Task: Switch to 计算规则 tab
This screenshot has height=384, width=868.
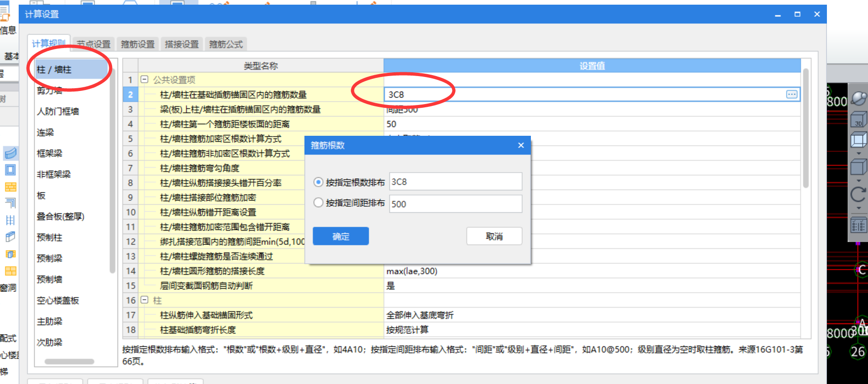Action: (49, 43)
